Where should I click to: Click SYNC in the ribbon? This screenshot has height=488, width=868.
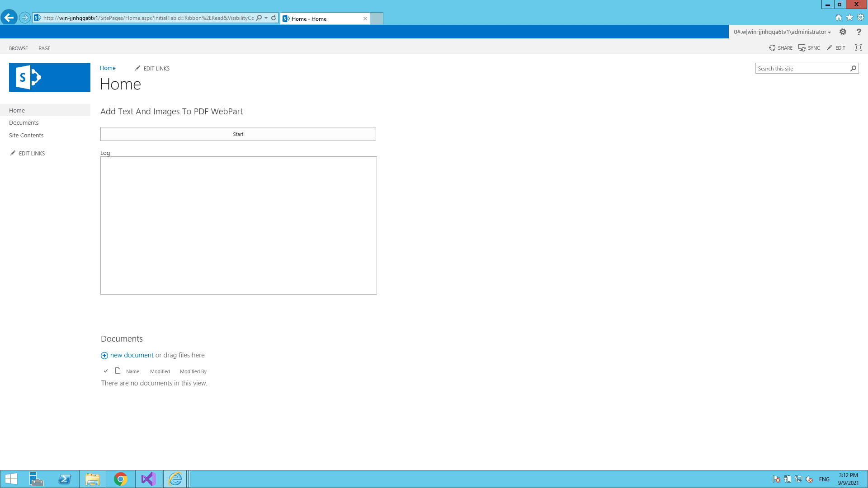809,48
